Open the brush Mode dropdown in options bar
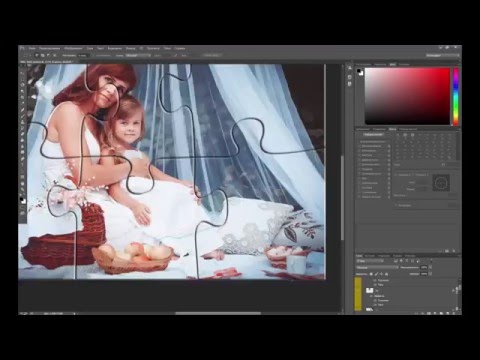The width and height of the screenshot is (480, 360). click(138, 55)
